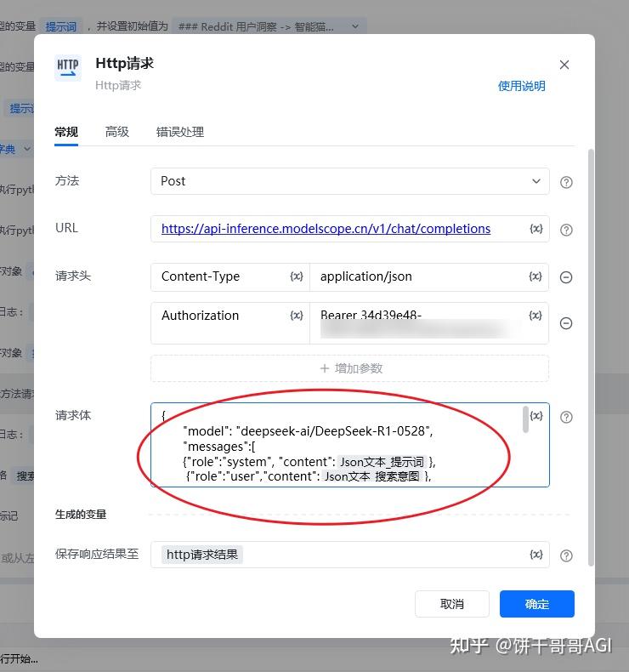This screenshot has width=629, height=672.
Task: Click the request body inner scrollbar
Action: click(x=525, y=420)
